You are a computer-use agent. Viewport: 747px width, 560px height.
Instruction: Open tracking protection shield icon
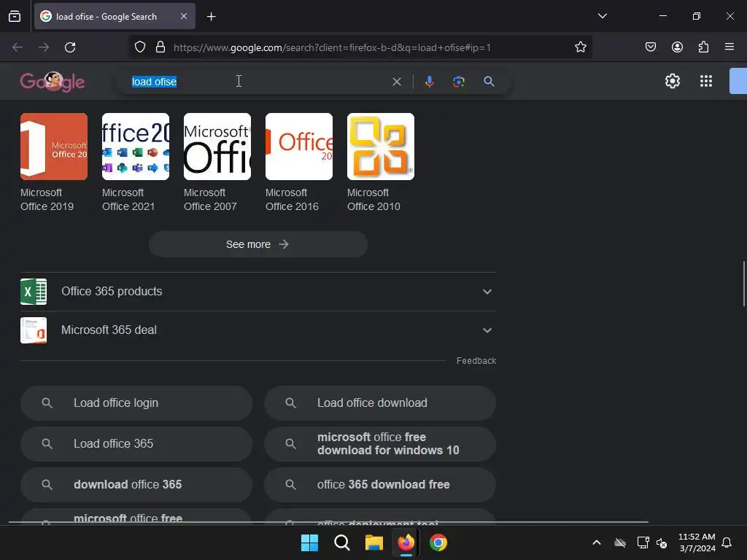click(x=139, y=47)
